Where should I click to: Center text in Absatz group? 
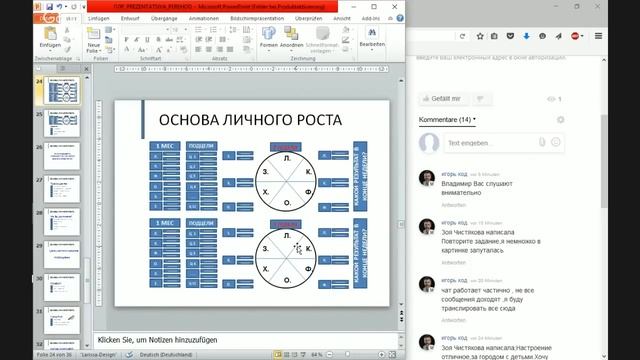(209, 49)
